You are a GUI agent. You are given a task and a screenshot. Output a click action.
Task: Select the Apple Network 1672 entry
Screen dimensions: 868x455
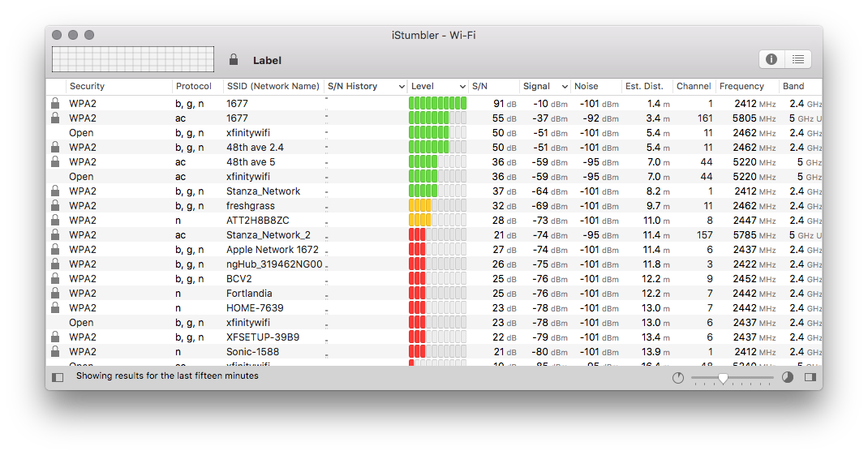[273, 250]
